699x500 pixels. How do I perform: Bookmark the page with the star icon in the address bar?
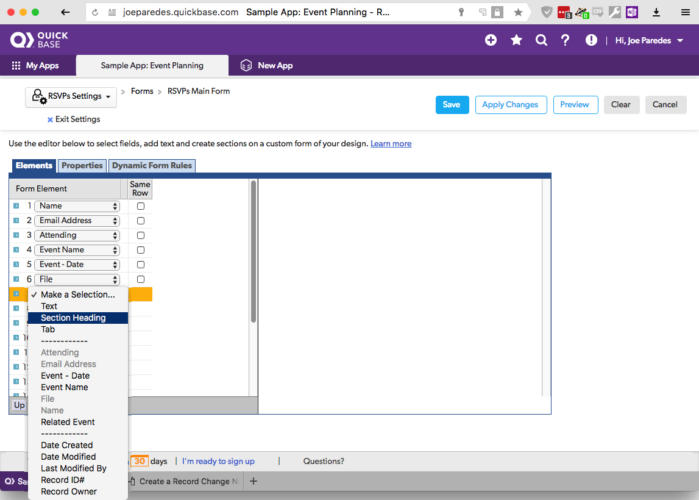[x=518, y=12]
